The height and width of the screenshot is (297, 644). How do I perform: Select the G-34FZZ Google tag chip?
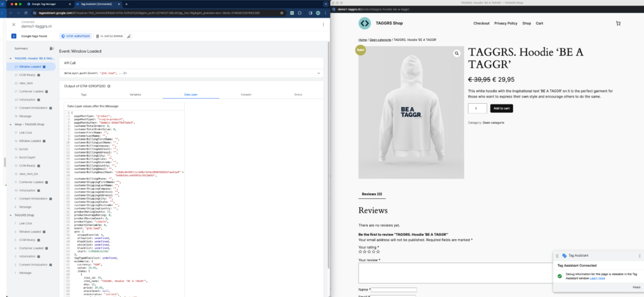113,36
